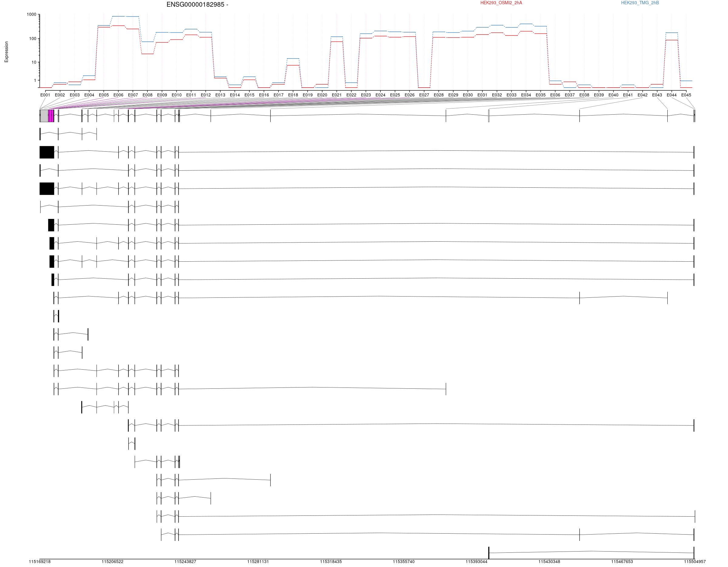
Task: Click genomic coordinate 115504957
Action: 695,562
